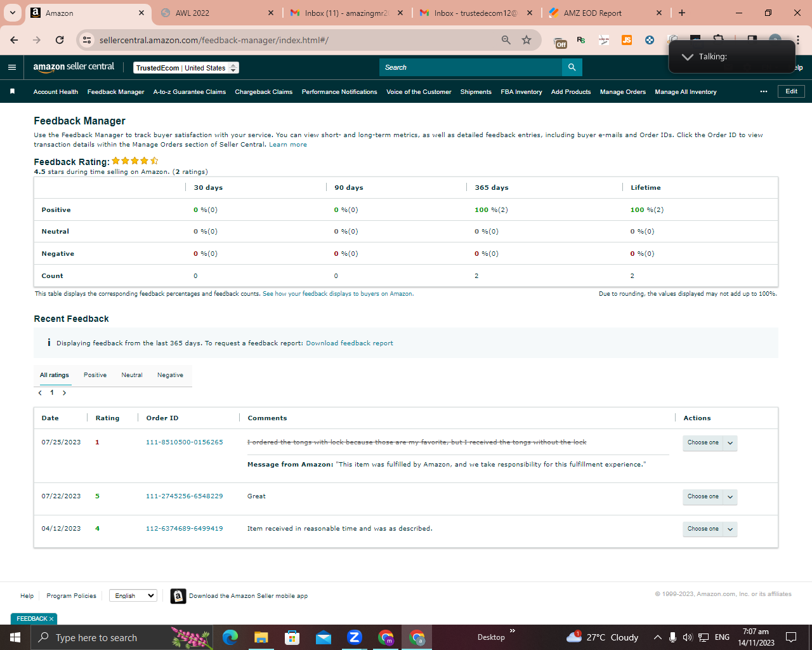The height and width of the screenshot is (650, 812).
Task: Click the zoom magnifier icon in address bar
Action: coord(506,40)
